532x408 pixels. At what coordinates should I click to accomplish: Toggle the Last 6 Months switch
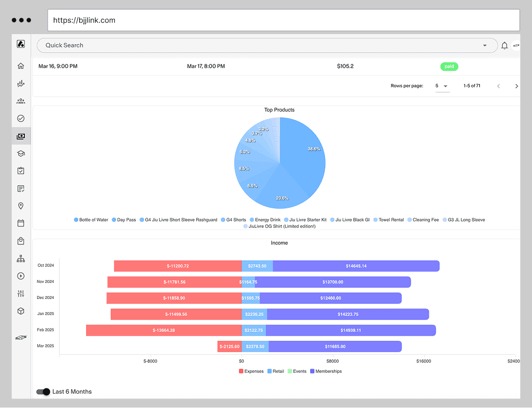(43, 391)
